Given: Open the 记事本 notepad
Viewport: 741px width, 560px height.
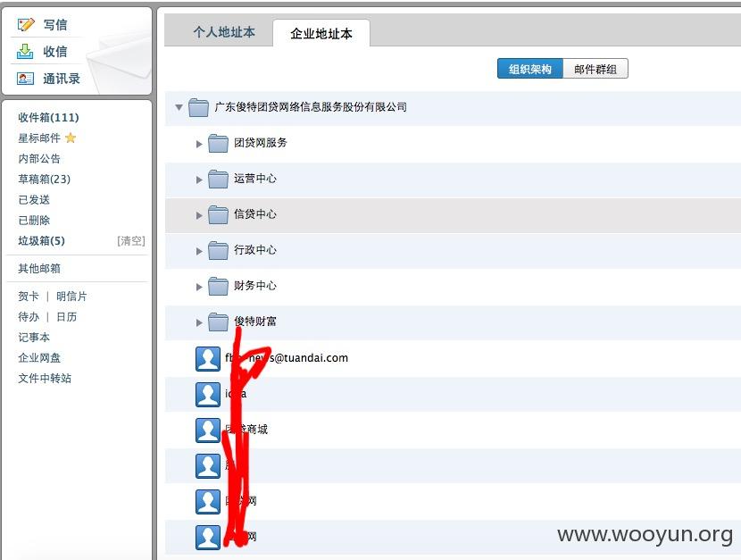Looking at the screenshot, I should pyautogui.click(x=34, y=337).
